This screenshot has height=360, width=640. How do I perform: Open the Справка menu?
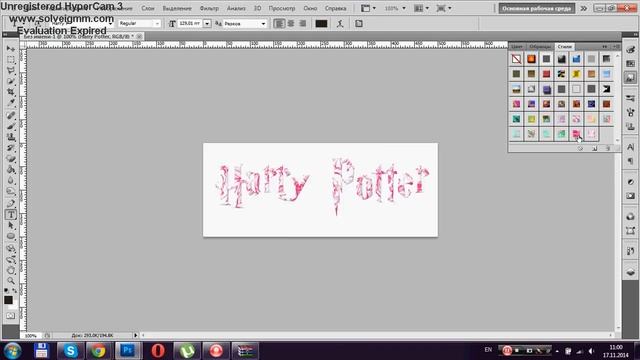(336, 8)
